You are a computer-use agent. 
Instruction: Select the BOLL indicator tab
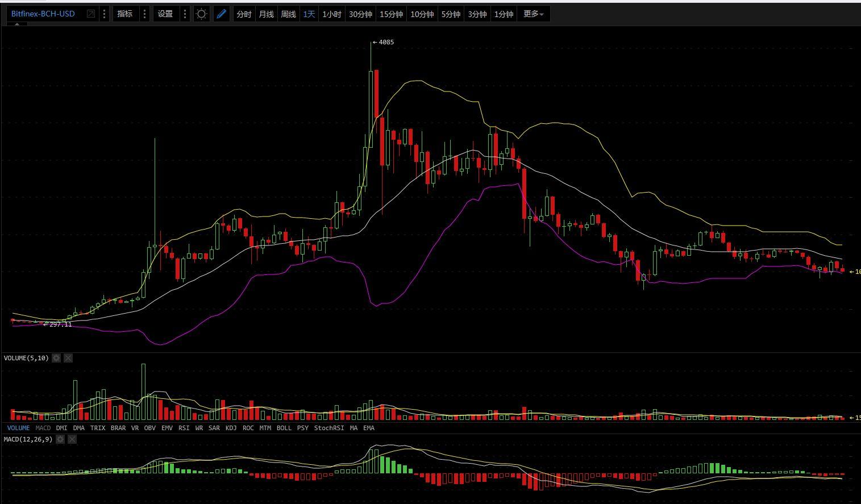pos(284,428)
